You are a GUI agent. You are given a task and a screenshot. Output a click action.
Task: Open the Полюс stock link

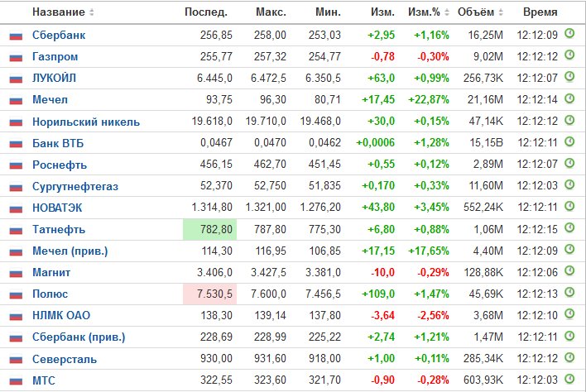tap(50, 294)
